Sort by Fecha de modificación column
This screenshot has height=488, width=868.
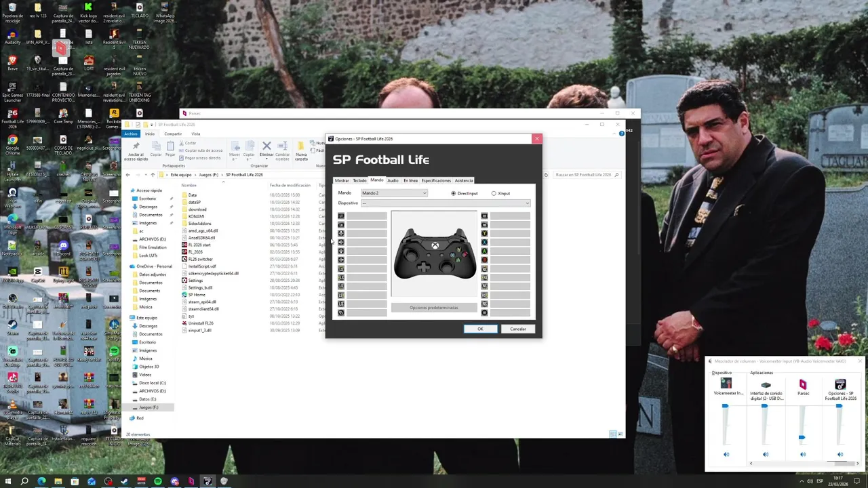tap(290, 185)
